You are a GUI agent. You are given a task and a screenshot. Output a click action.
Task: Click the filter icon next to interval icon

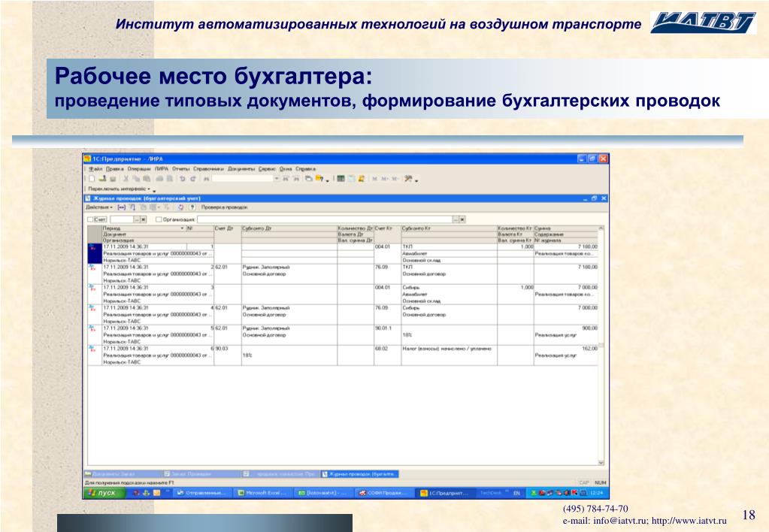click(x=132, y=207)
